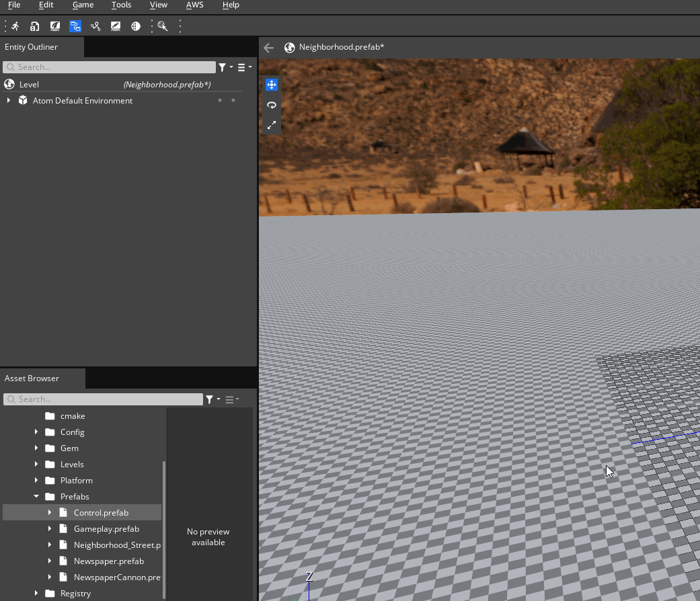
Task: Focus the Asset Browser search field
Action: click(103, 399)
